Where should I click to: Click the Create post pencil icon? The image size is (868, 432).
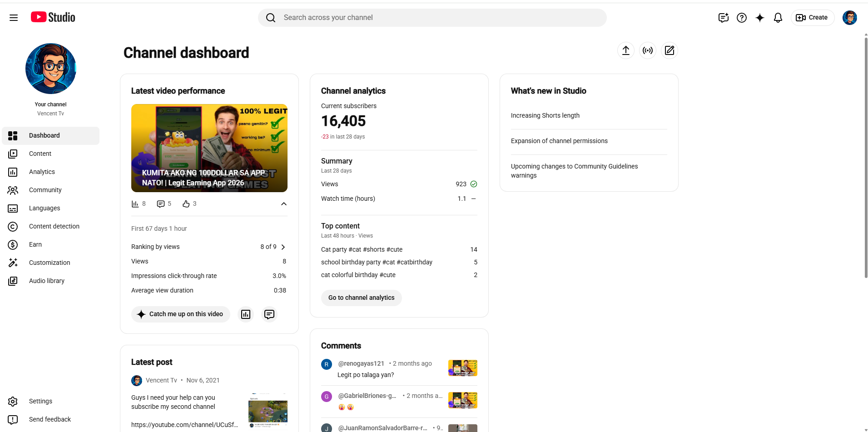pyautogui.click(x=670, y=50)
